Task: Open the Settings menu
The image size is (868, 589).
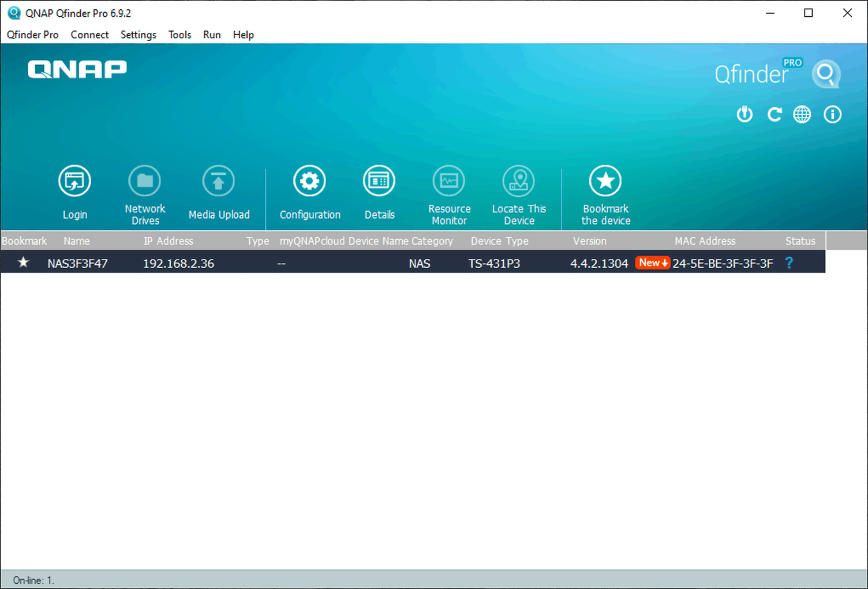Action: point(139,35)
